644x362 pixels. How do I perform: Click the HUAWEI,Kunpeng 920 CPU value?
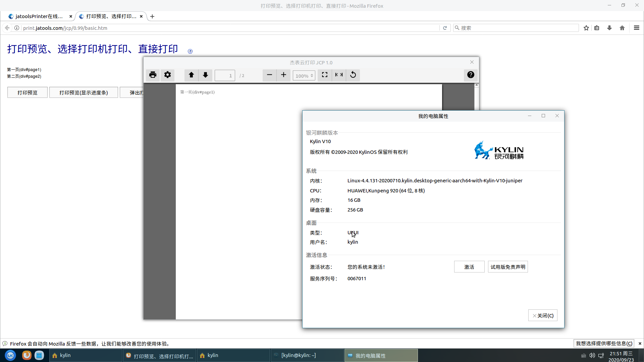tap(386, 190)
